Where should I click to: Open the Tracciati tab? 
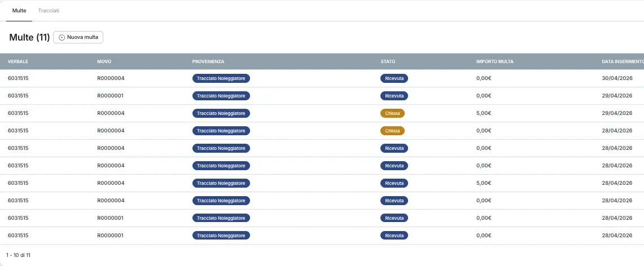(x=49, y=11)
